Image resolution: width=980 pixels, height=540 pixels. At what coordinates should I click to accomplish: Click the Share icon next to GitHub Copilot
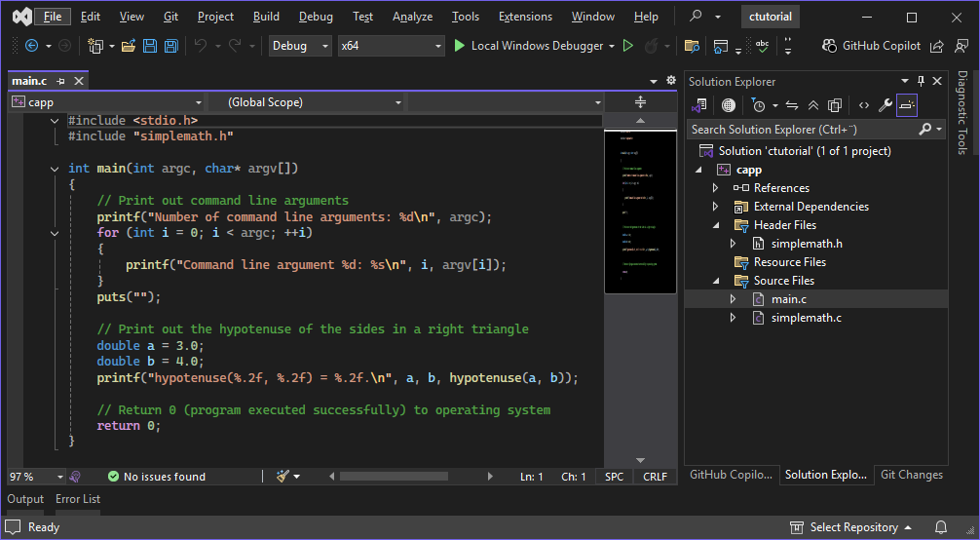tap(936, 46)
